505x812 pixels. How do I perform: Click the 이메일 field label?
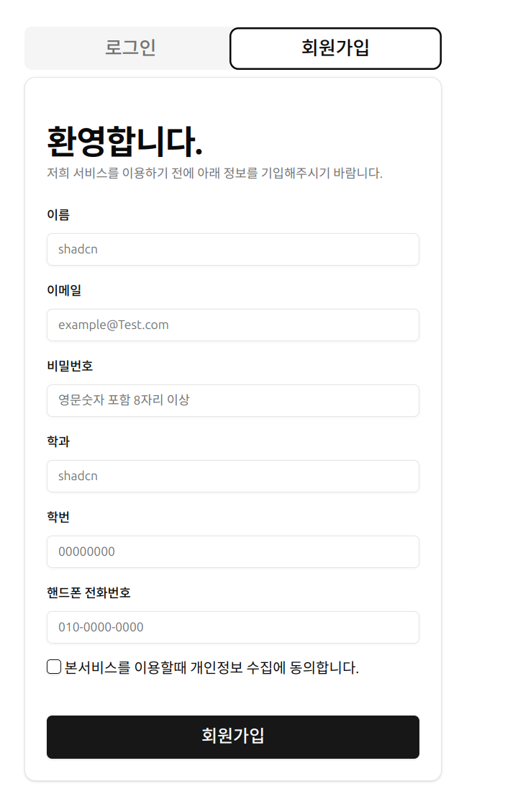64,290
